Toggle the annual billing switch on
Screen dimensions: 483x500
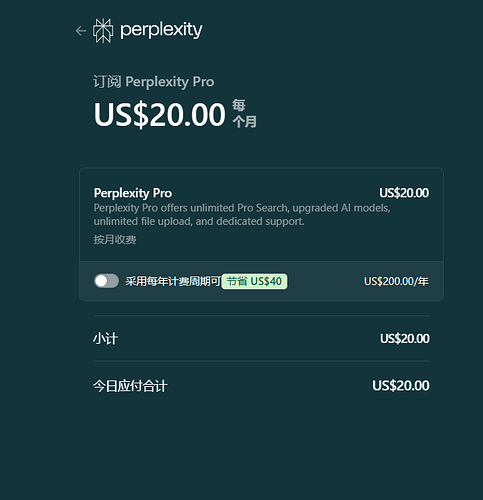click(106, 281)
